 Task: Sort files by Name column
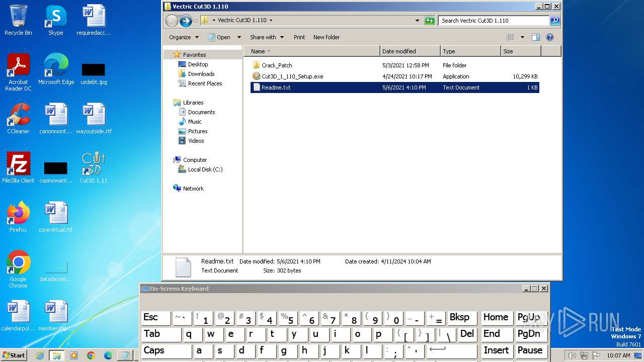pos(312,51)
